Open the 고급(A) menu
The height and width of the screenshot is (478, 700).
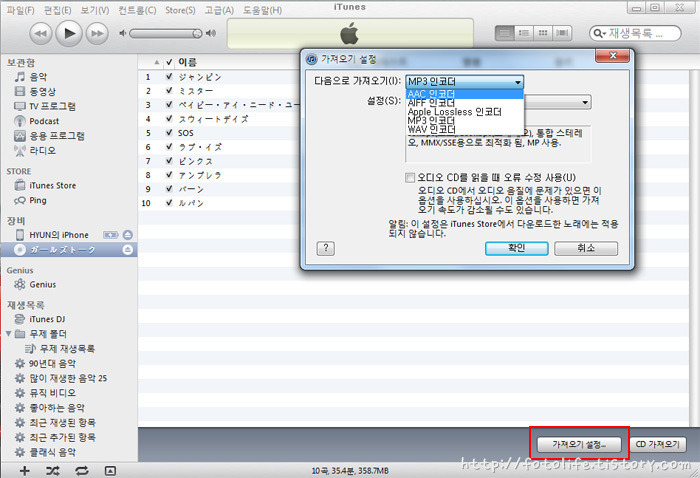pos(219,10)
